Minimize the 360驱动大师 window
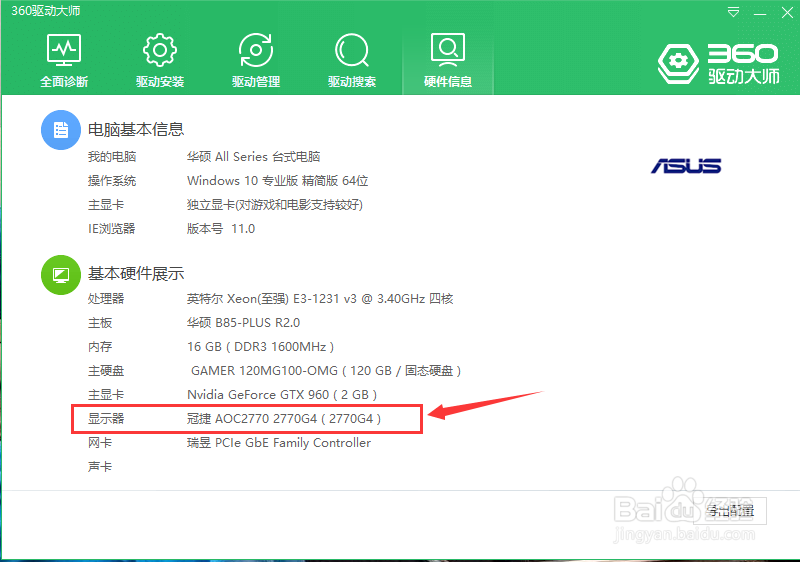This screenshot has width=800, height=562. click(760, 13)
